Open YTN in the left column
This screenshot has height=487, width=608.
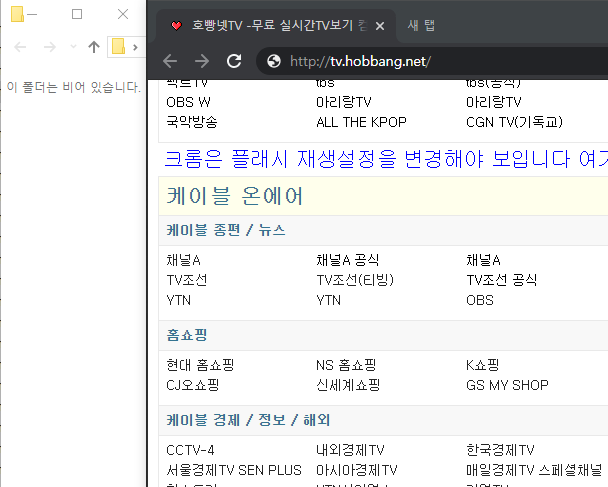click(178, 300)
